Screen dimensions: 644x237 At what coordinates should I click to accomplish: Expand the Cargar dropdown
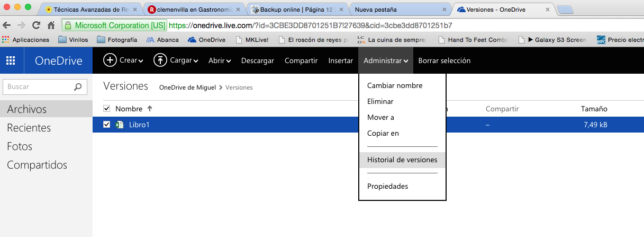[x=196, y=61]
